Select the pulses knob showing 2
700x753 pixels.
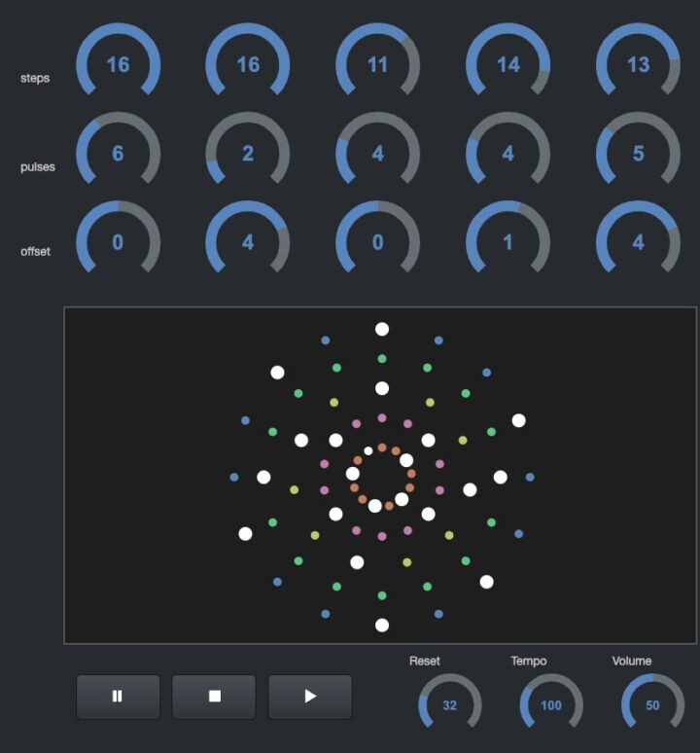[248, 154]
